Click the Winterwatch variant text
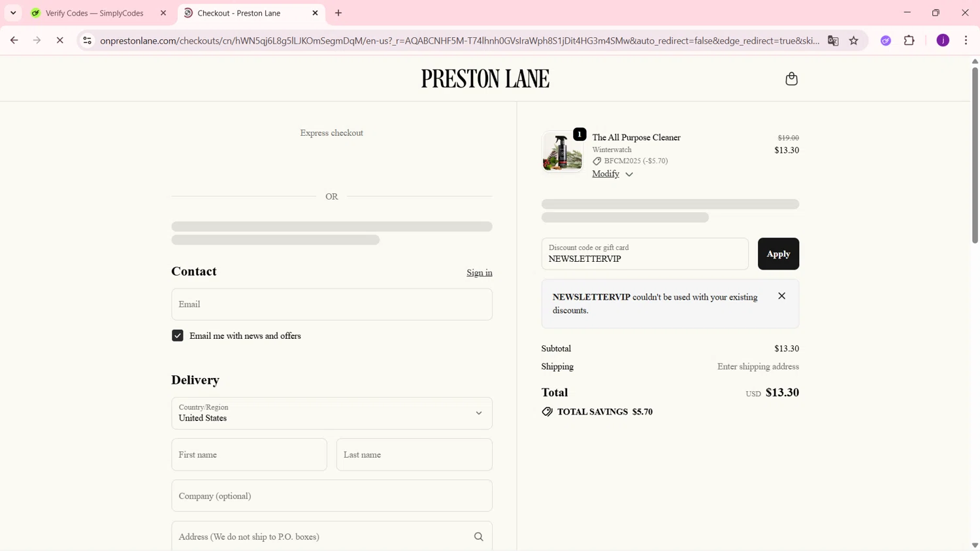Viewport: 980px width, 551px height. (612, 150)
